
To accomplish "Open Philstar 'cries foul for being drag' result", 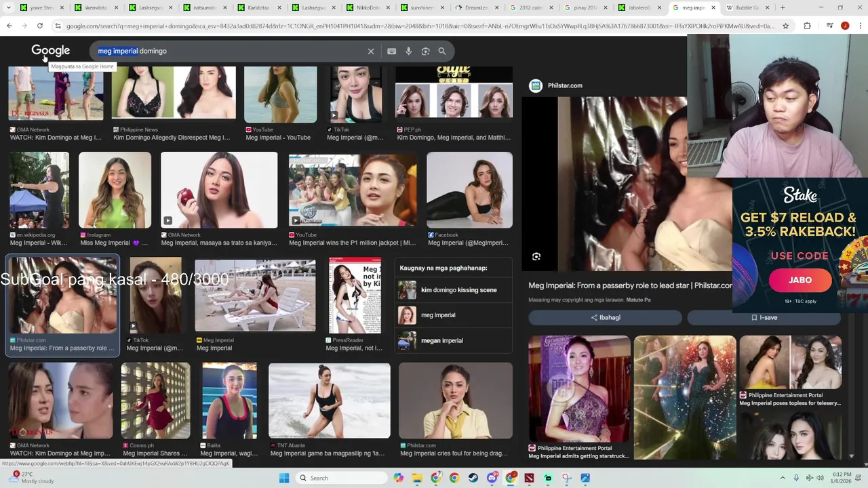I will 455,401.
